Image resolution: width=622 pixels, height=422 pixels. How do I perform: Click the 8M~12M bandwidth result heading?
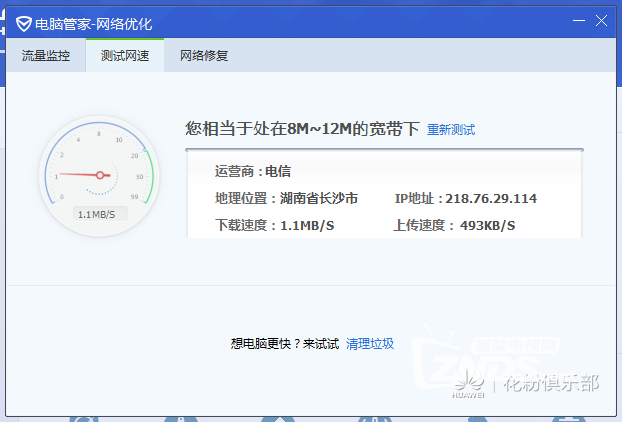pyautogui.click(x=302, y=129)
